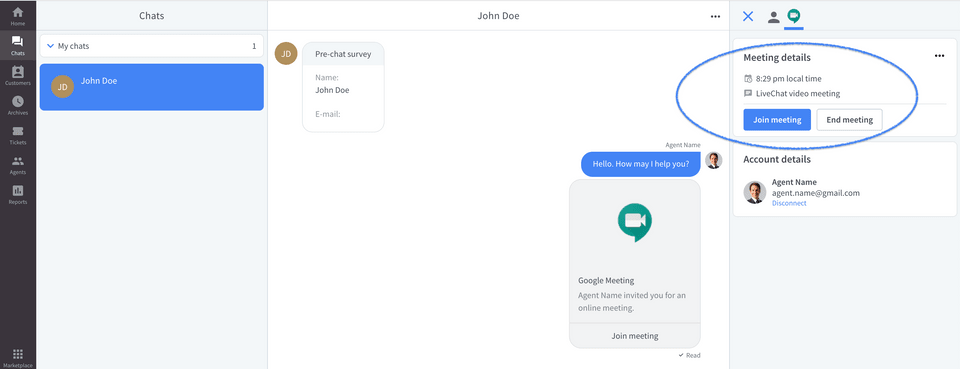Open Marketplace apps grid
Screen dimensions: 960x369
(x=18, y=357)
